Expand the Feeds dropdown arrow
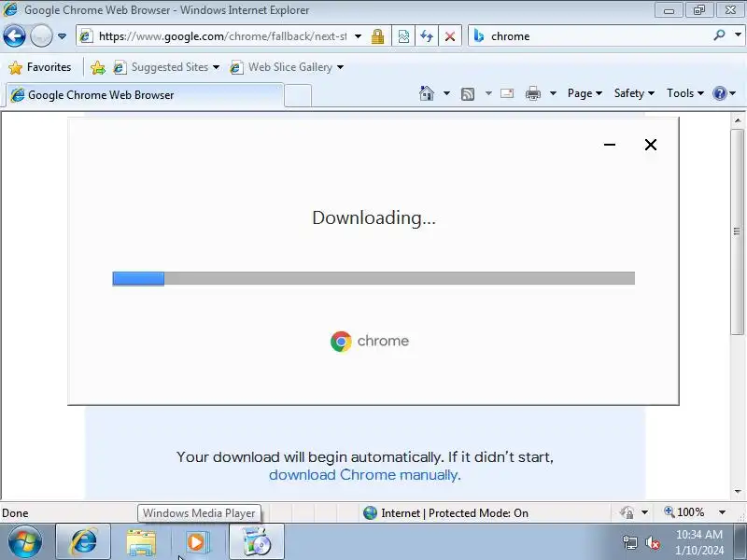This screenshot has width=747, height=560. coord(488,93)
